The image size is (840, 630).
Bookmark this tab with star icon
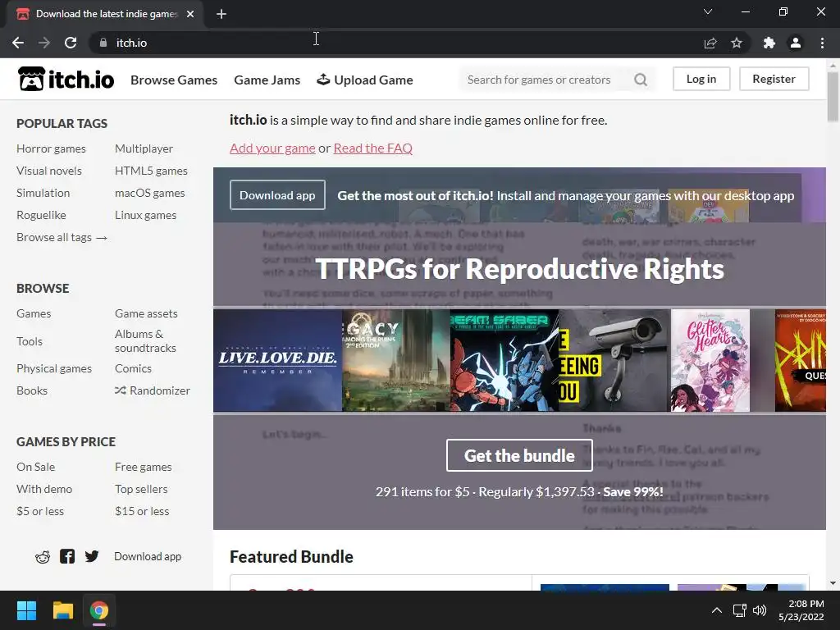[737, 43]
